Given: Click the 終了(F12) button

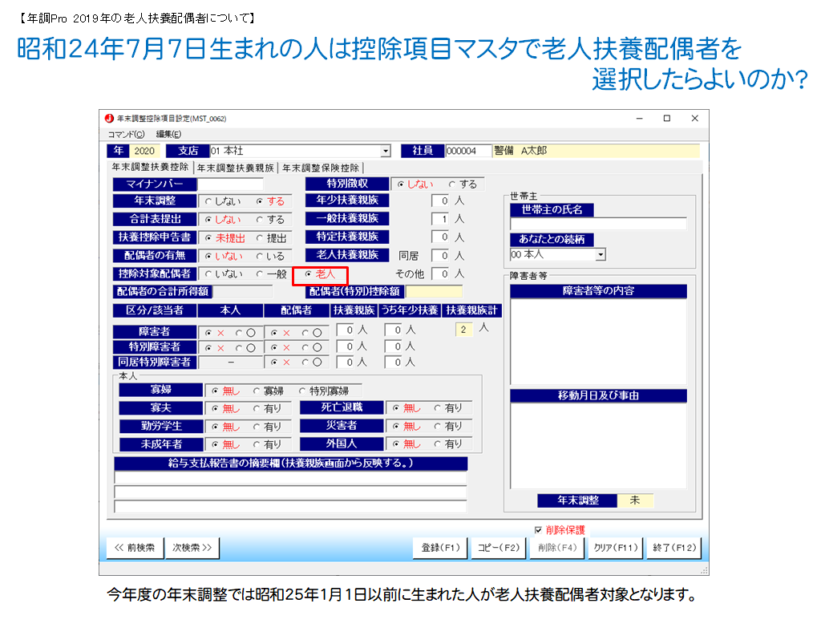Looking at the screenshot, I should [675, 548].
